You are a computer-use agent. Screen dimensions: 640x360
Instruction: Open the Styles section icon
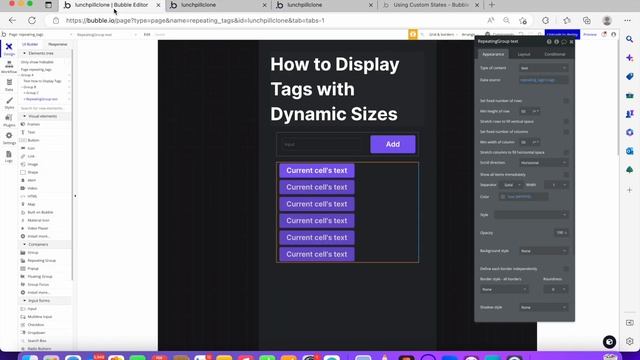[x=9, y=102]
